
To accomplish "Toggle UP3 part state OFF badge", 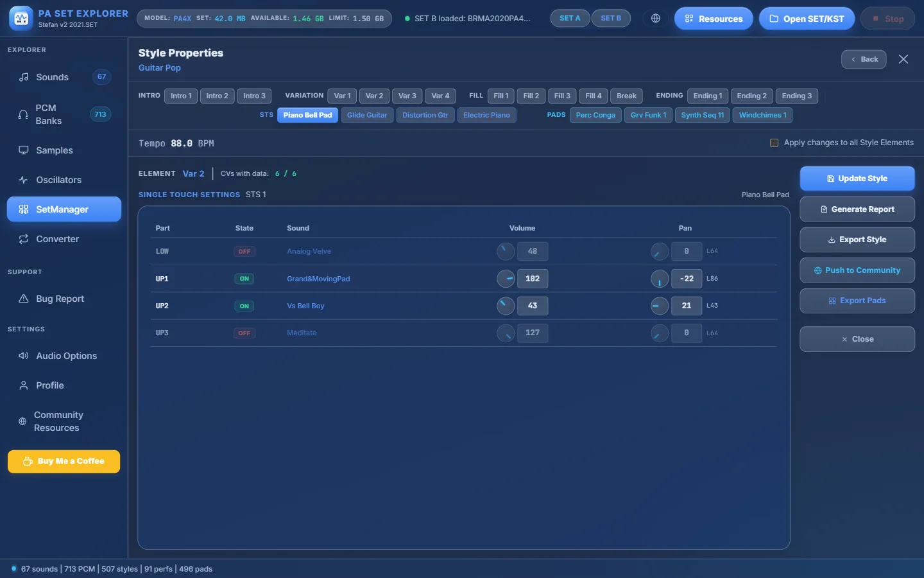I will click(244, 333).
